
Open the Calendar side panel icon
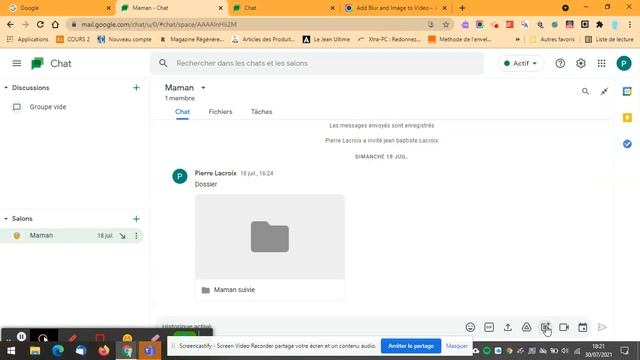[x=627, y=91]
